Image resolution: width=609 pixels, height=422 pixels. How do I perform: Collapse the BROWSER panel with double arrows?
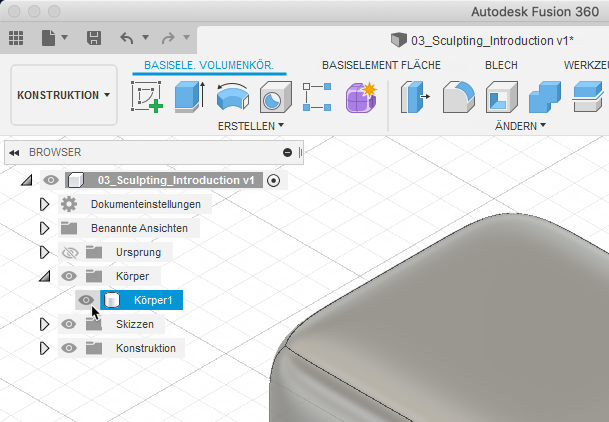pos(14,153)
